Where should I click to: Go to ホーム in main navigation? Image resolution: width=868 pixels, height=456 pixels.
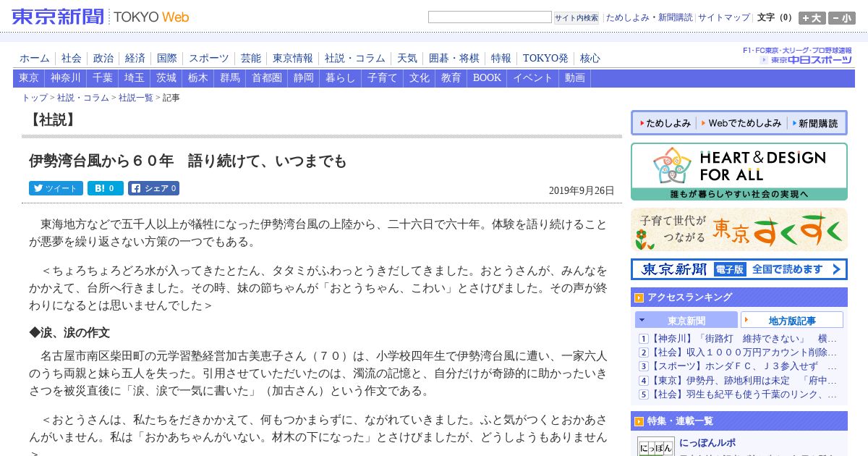point(35,58)
